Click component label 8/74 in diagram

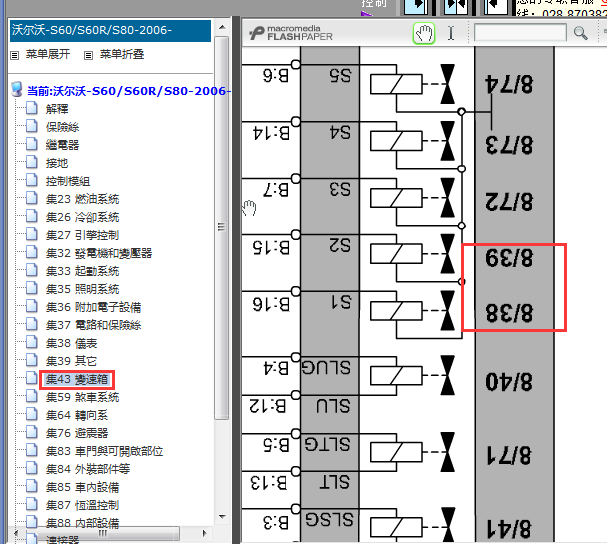click(509, 84)
